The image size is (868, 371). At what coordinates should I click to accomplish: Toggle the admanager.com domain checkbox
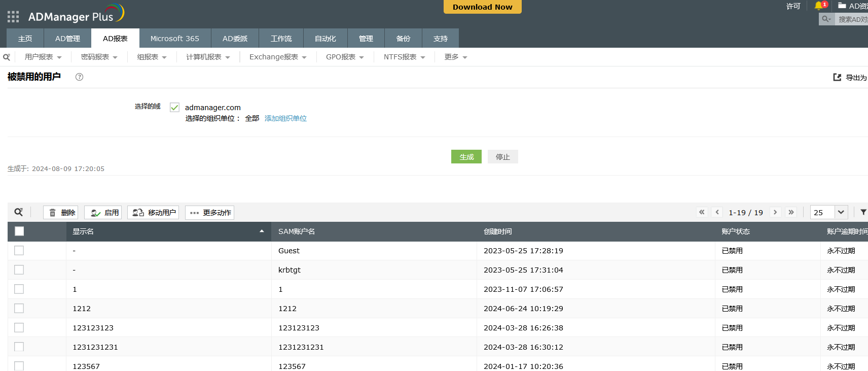(x=174, y=108)
